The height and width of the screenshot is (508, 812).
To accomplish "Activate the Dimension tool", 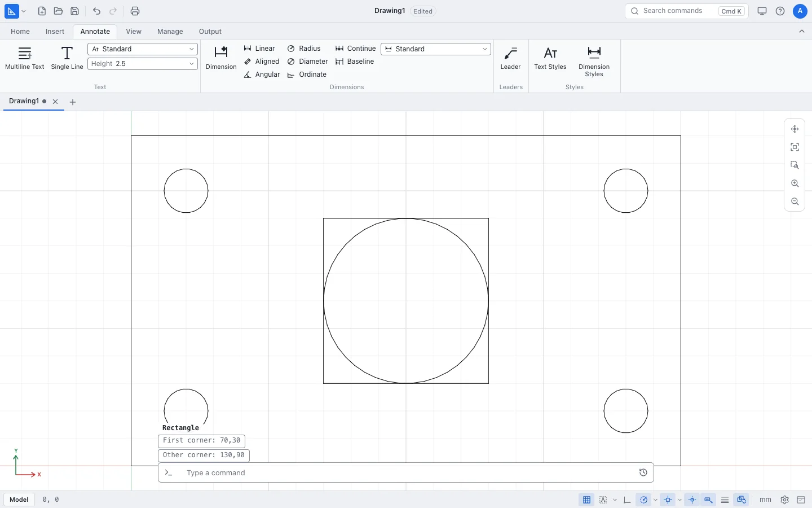I will (221, 58).
